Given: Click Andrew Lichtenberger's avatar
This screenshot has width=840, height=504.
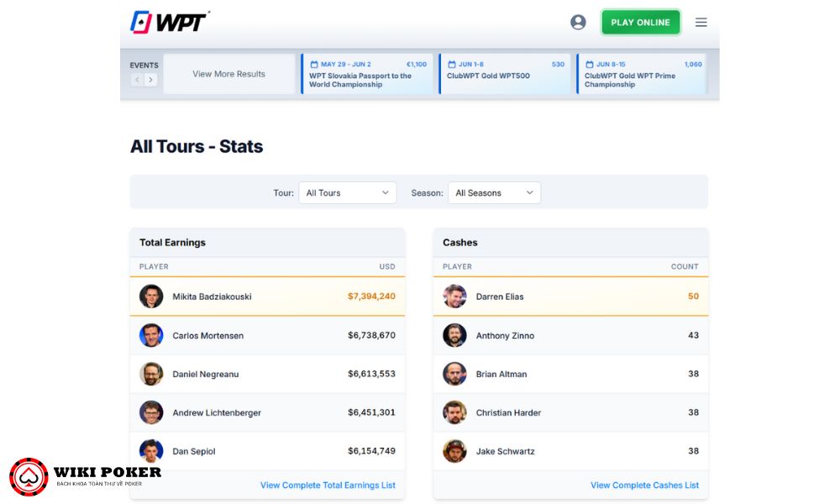Looking at the screenshot, I should coord(151,412).
